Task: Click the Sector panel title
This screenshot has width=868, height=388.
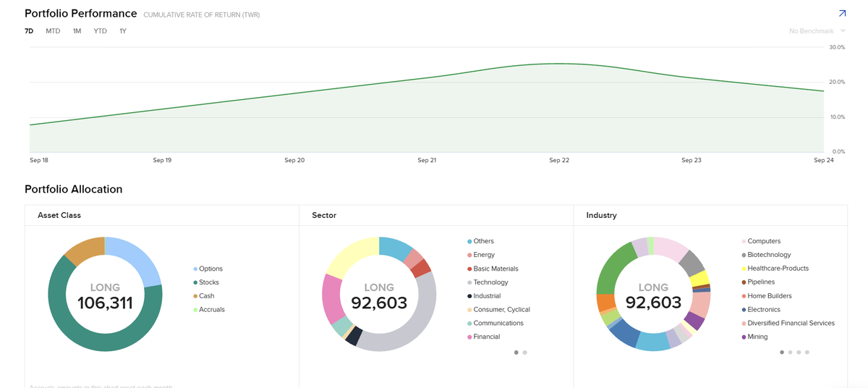Action: coord(324,216)
